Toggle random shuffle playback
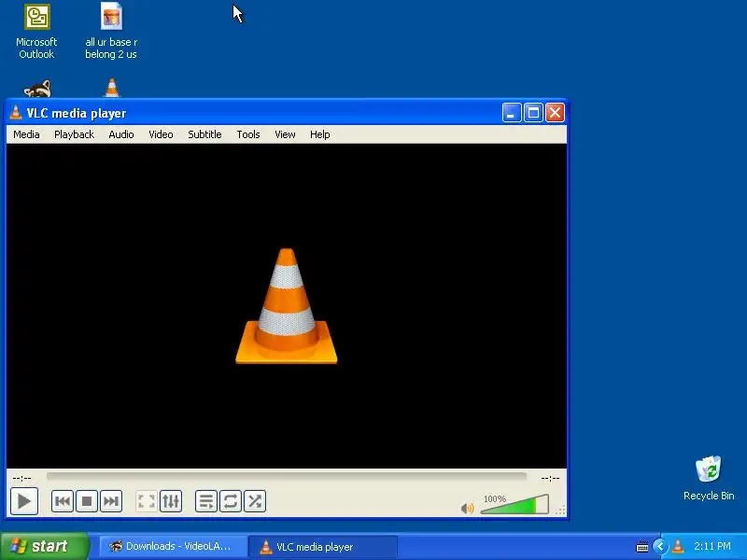This screenshot has width=747, height=560. point(255,501)
